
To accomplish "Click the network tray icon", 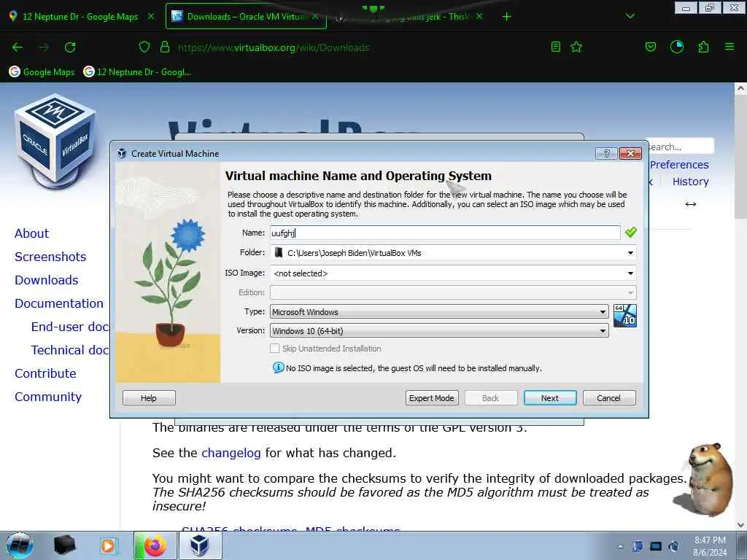I will point(656,546).
